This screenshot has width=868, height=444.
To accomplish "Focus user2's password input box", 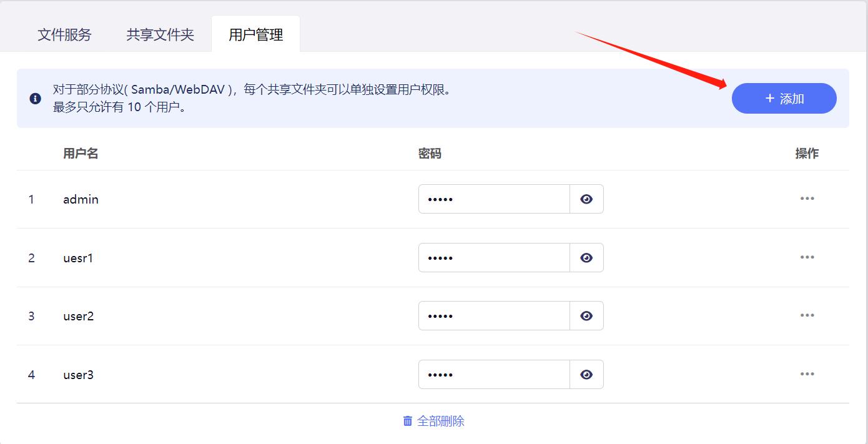I will click(493, 315).
